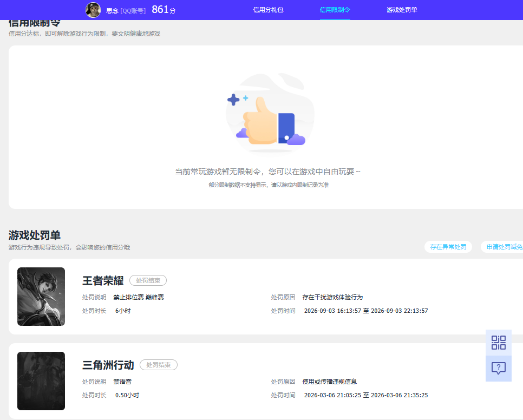Switch to 信用限制令 tab
The width and height of the screenshot is (523, 420).
tap(335, 10)
